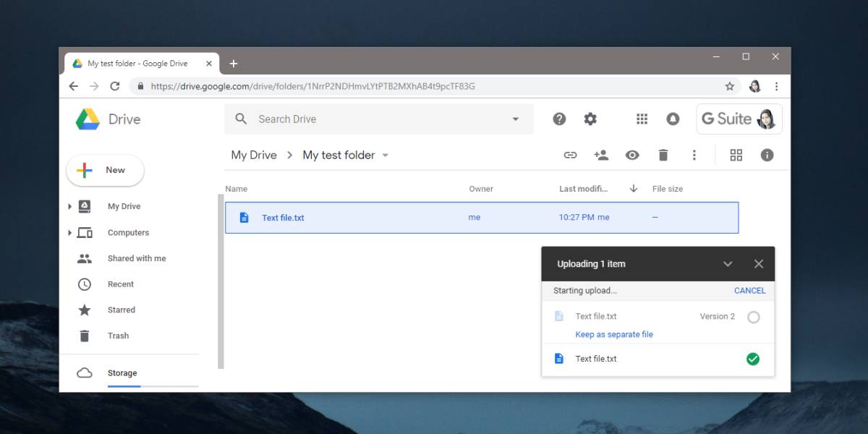The height and width of the screenshot is (434, 868).
Task: Expand Computers tree arrow
Action: point(69,233)
